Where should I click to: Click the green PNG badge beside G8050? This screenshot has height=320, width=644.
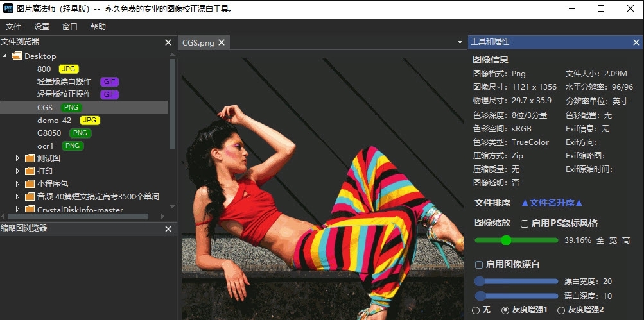click(x=80, y=133)
